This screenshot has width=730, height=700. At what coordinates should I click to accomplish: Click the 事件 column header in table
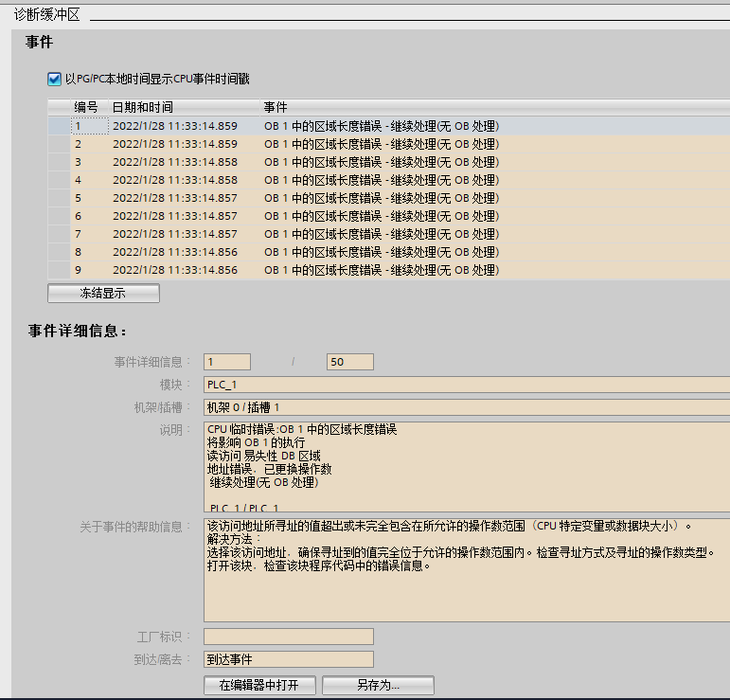[x=494, y=107]
